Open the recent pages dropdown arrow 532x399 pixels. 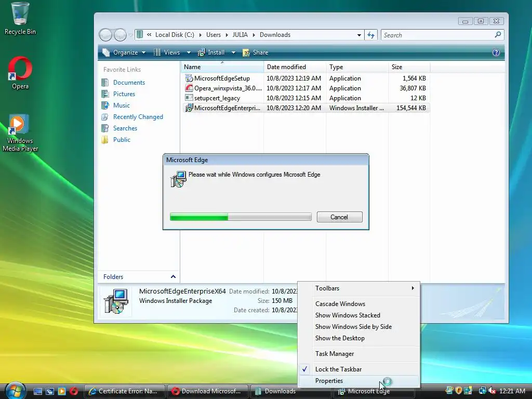(130, 35)
